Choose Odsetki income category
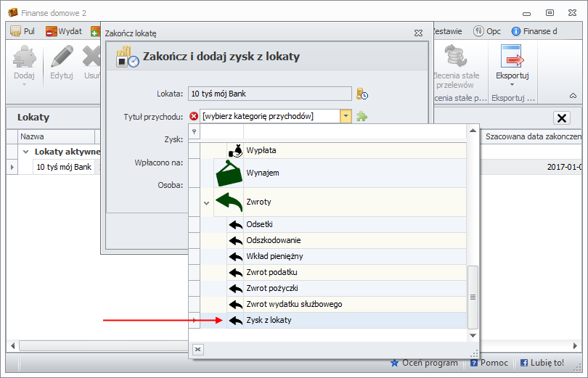The height and width of the screenshot is (378, 588). 259,224
